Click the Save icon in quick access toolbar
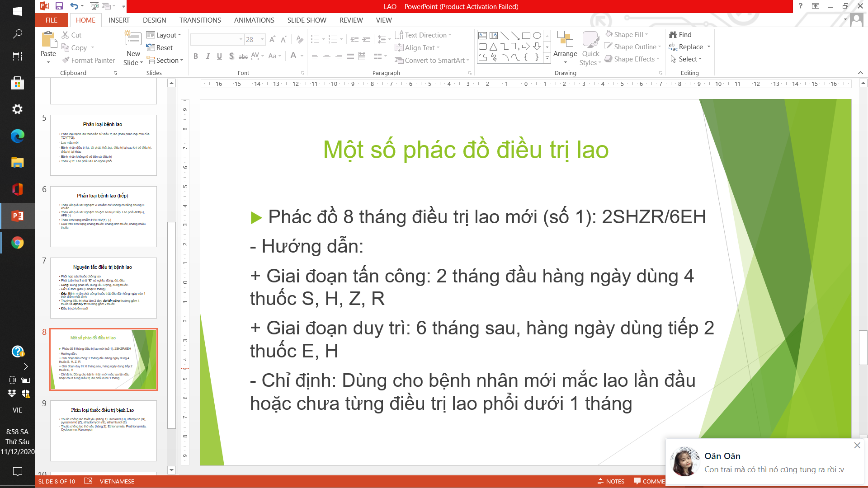 click(x=59, y=6)
